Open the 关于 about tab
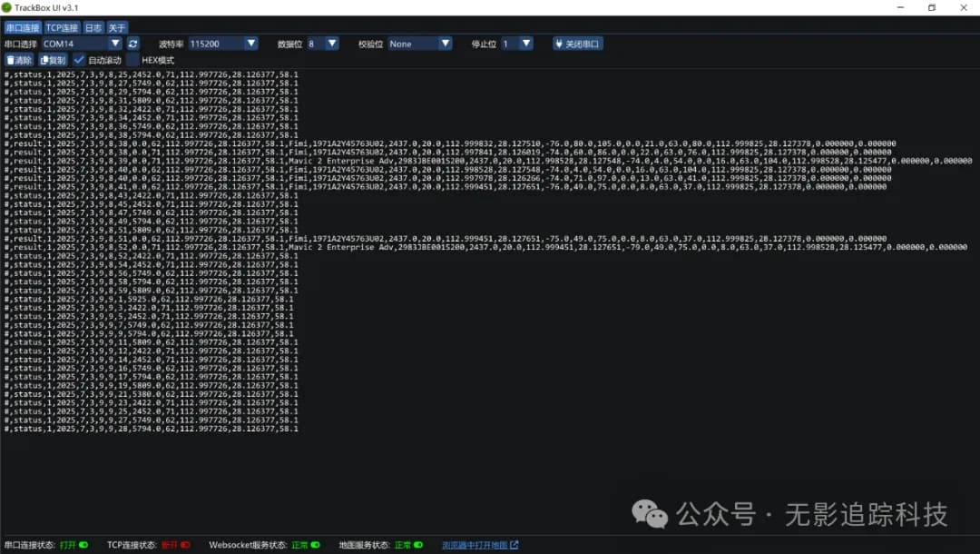 point(117,28)
